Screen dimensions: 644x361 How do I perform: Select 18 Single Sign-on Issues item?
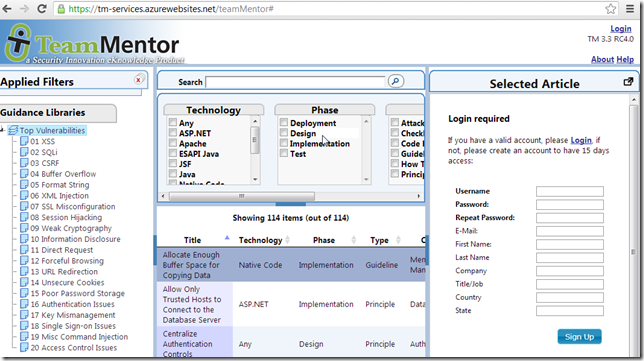(x=73, y=326)
